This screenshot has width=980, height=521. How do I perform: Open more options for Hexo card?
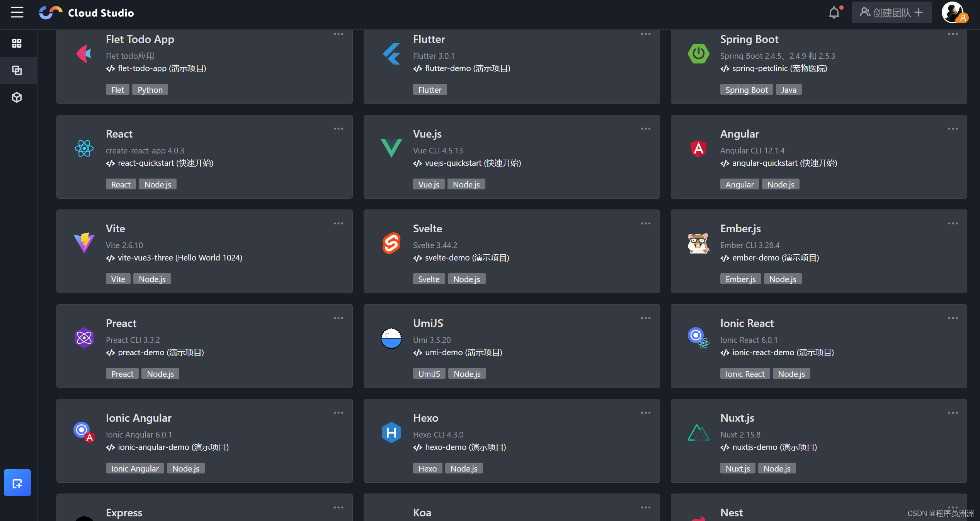point(646,413)
